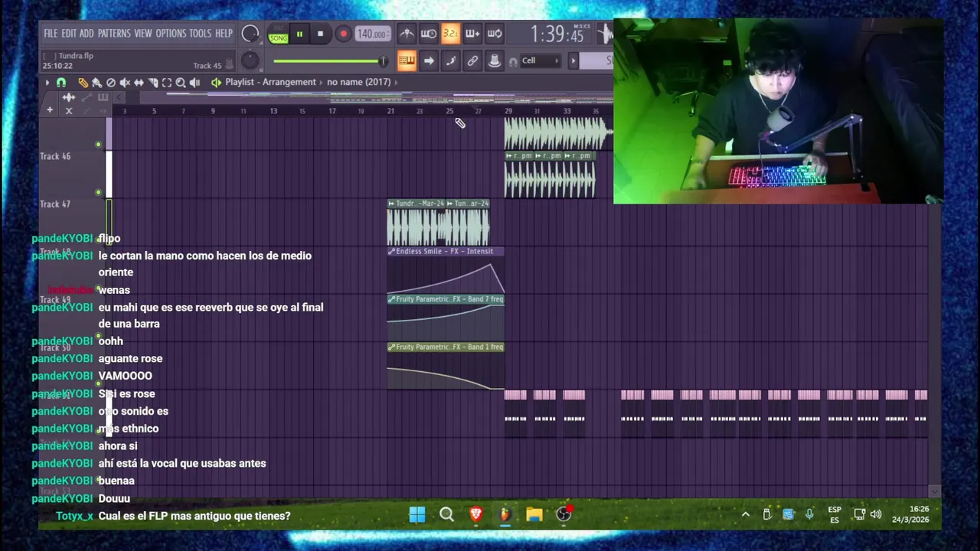Open the EDIT menu
Screen dimensions: 980x551
coord(69,34)
